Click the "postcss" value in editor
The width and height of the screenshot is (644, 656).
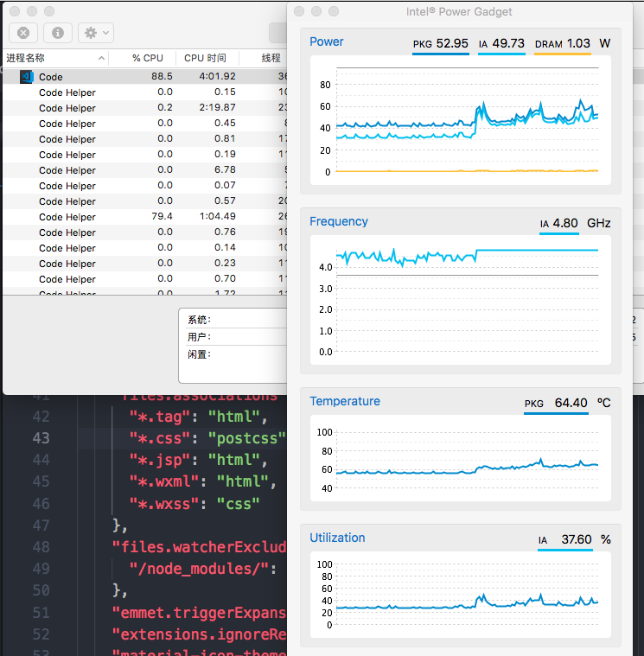tap(247, 438)
